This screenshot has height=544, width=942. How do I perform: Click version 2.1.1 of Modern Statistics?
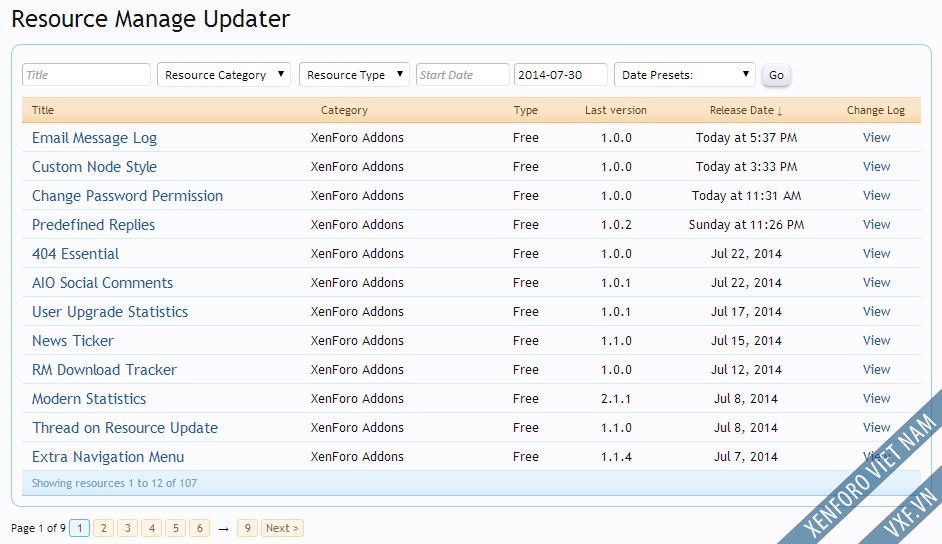616,399
